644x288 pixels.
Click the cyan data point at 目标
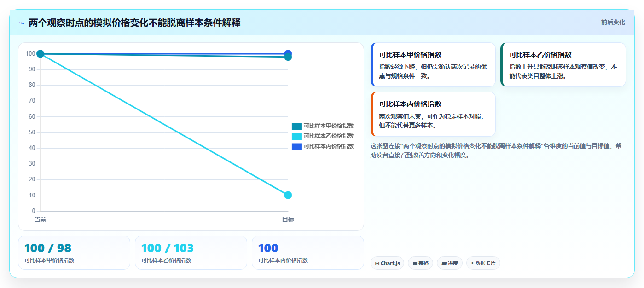tap(288, 195)
